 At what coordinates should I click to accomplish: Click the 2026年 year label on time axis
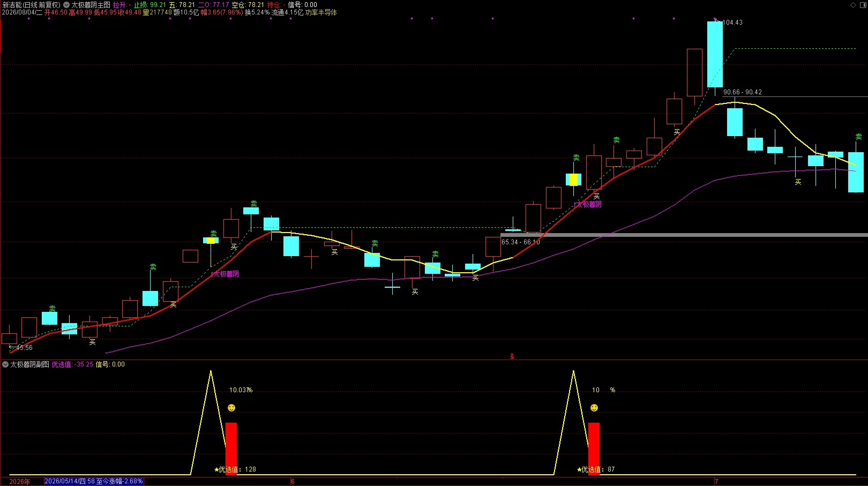(20, 482)
